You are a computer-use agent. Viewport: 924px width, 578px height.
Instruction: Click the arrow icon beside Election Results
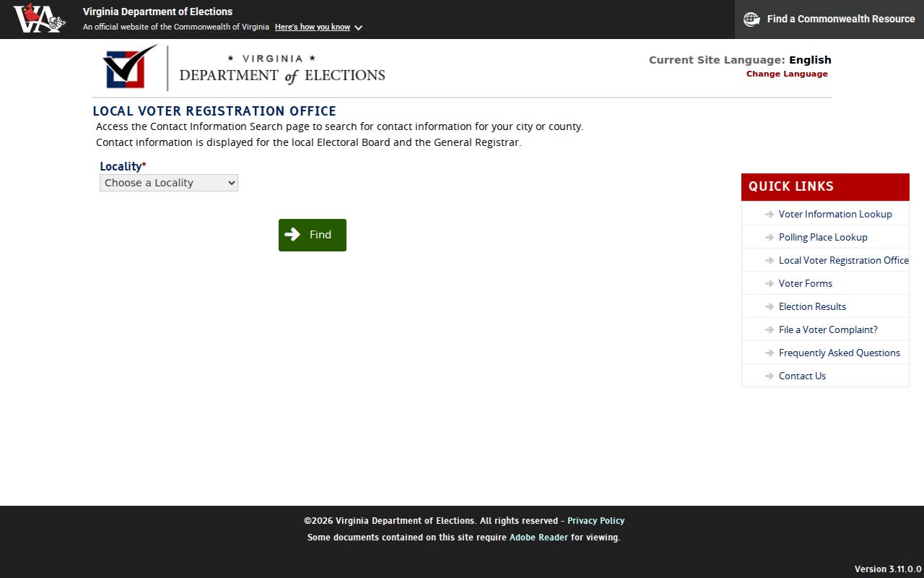coord(770,307)
